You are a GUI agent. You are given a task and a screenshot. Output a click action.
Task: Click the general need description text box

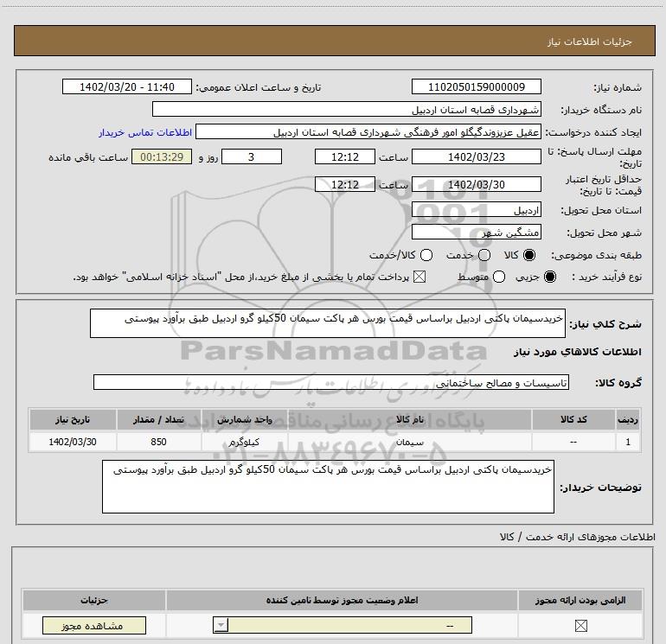[328, 323]
